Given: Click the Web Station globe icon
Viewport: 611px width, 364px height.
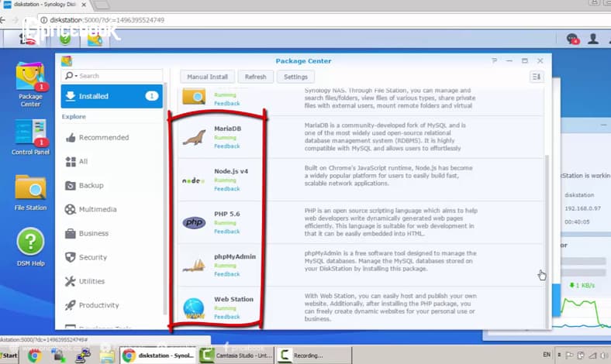Looking at the screenshot, I should [194, 308].
